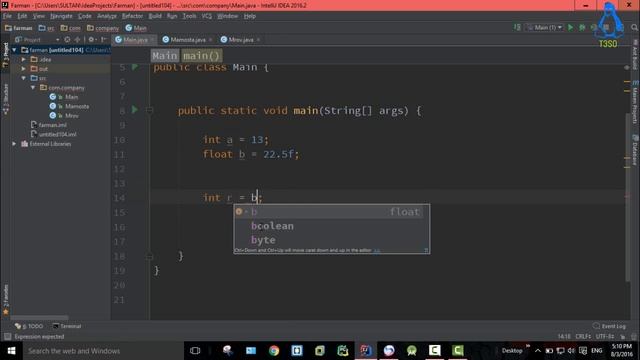The width and height of the screenshot is (640, 360).
Task: Open Search Everywhere magnifier icon
Action: click(634, 27)
